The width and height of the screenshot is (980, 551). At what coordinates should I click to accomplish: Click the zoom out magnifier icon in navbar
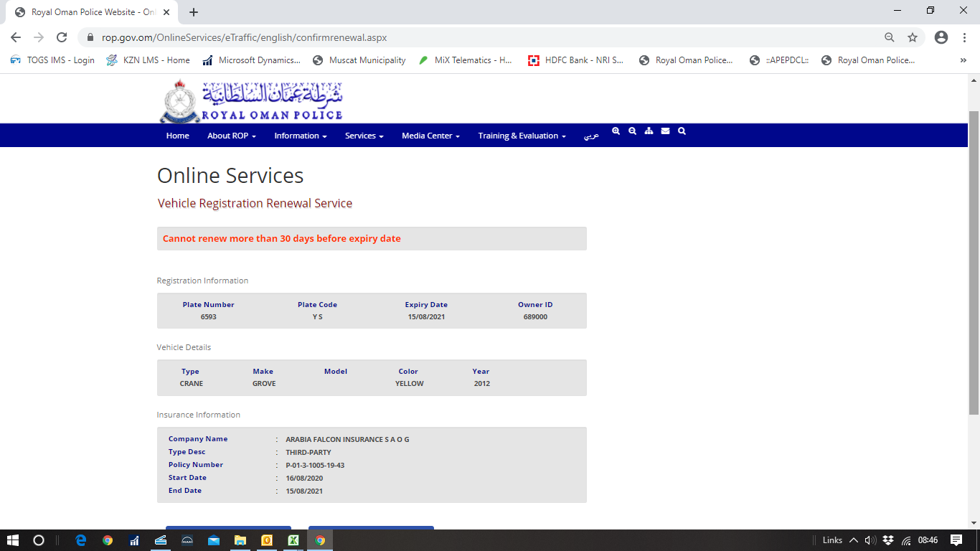click(x=632, y=131)
